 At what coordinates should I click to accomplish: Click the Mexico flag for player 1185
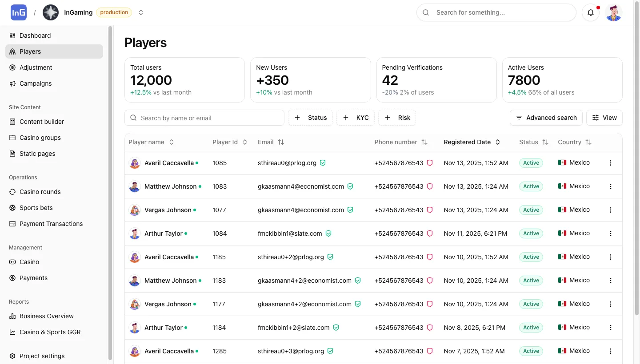[562, 257]
